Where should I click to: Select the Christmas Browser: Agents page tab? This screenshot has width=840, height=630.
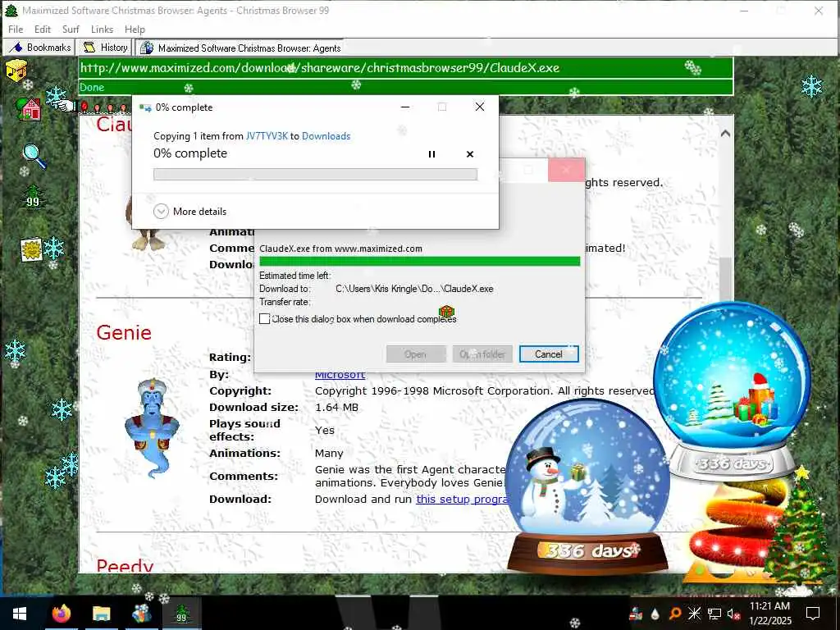tap(240, 48)
